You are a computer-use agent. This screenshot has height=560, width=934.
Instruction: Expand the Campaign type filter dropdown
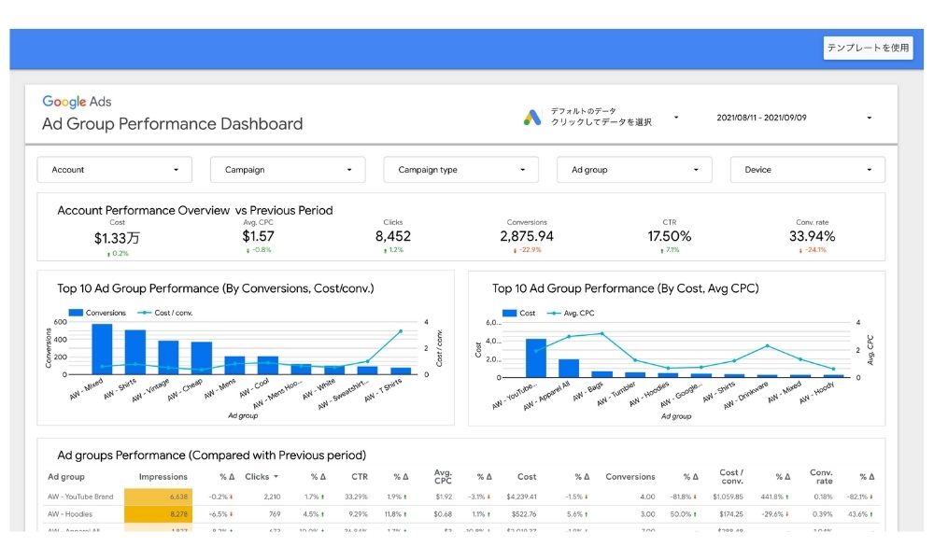(461, 170)
